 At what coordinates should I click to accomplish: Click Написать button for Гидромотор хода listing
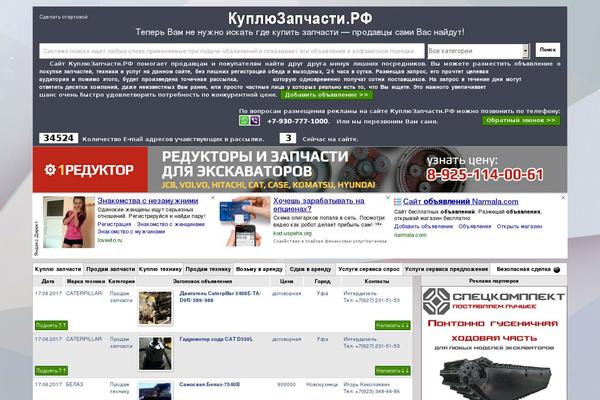pos(393,371)
